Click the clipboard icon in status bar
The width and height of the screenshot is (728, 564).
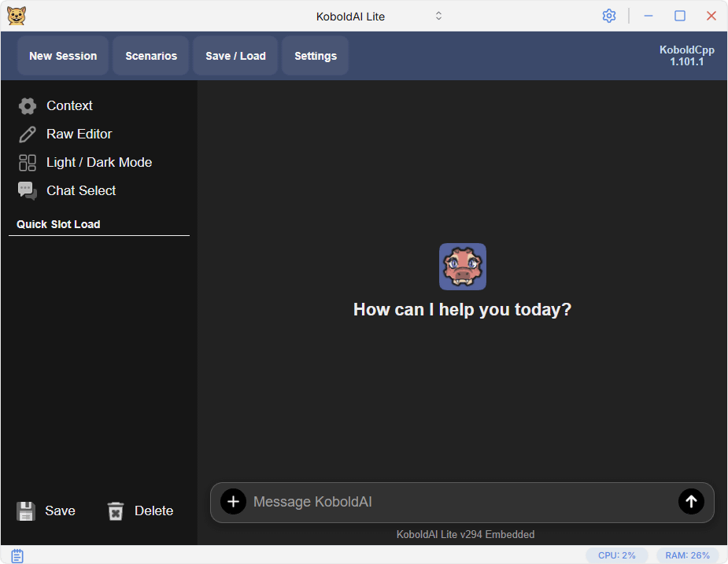coord(17,555)
